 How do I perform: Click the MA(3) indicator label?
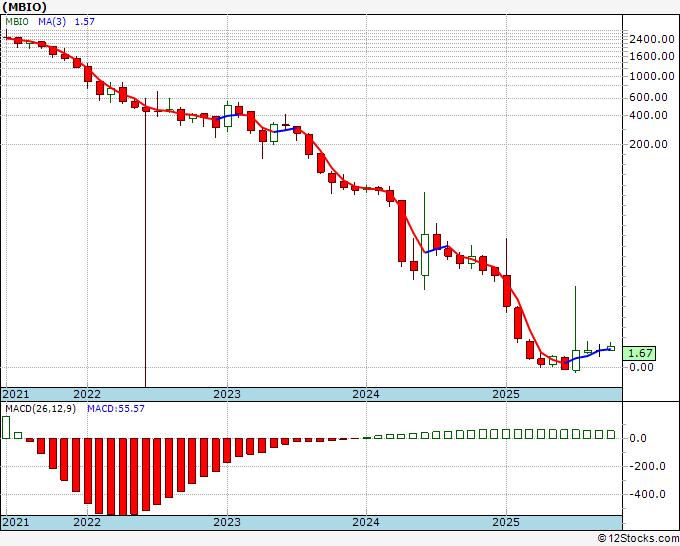pyautogui.click(x=52, y=22)
